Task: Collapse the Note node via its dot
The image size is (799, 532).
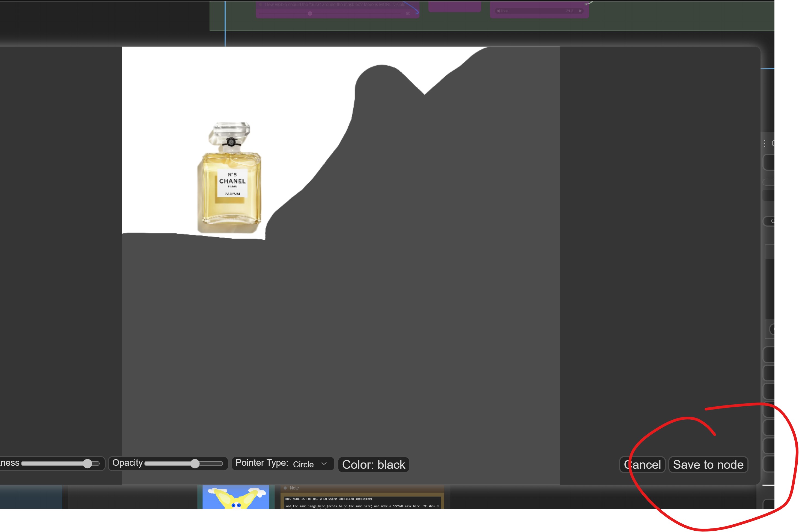Action: [x=285, y=488]
